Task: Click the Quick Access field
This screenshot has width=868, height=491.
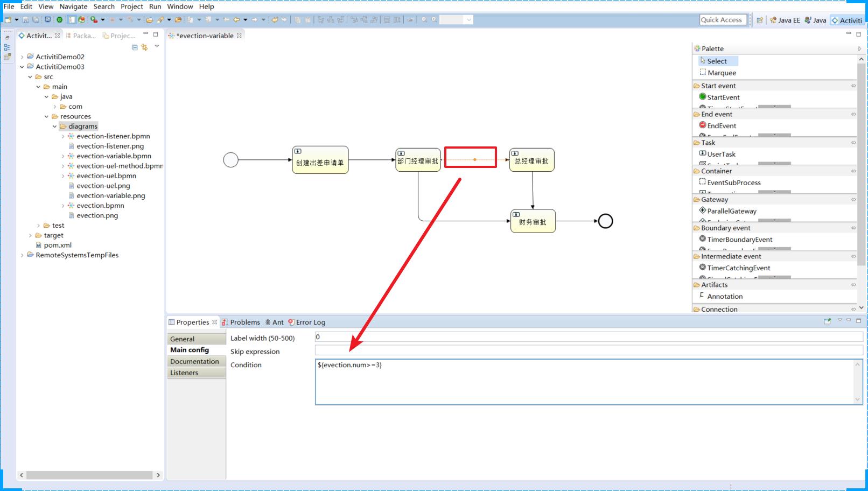Action: (x=723, y=20)
